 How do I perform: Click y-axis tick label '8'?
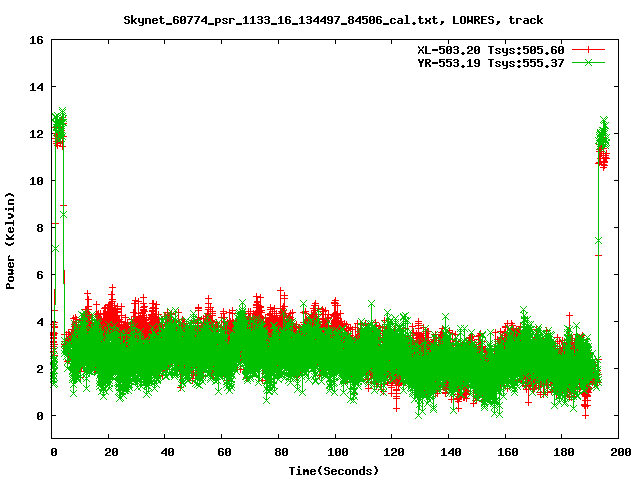[40, 228]
